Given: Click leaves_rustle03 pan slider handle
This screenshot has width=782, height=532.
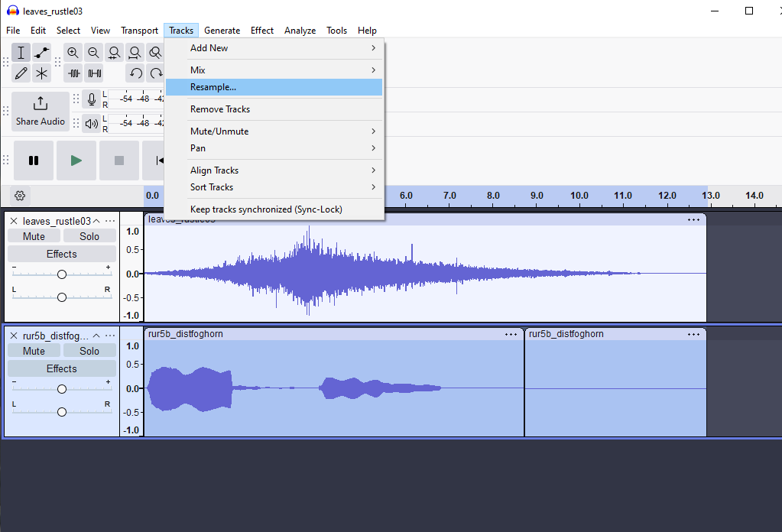Looking at the screenshot, I should click(x=62, y=297).
